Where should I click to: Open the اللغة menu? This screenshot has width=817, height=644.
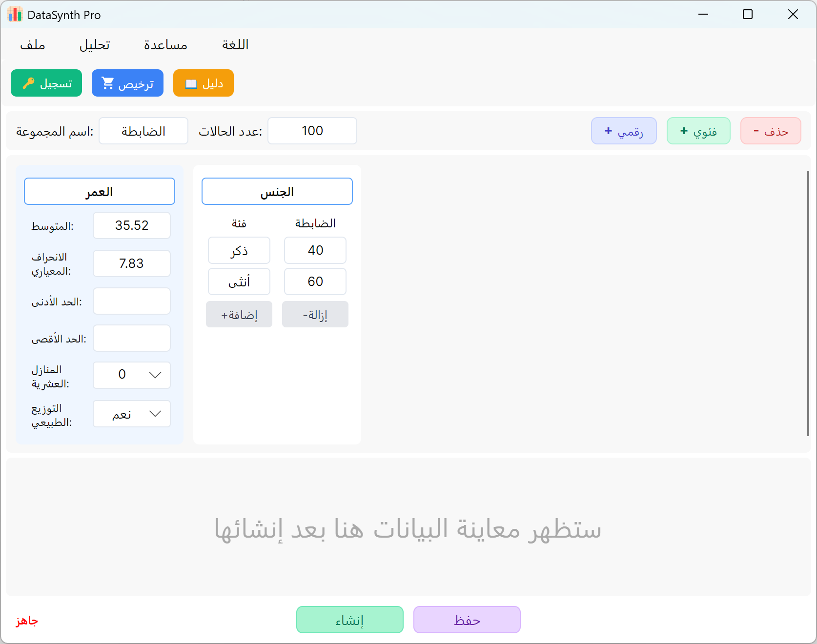pos(235,45)
